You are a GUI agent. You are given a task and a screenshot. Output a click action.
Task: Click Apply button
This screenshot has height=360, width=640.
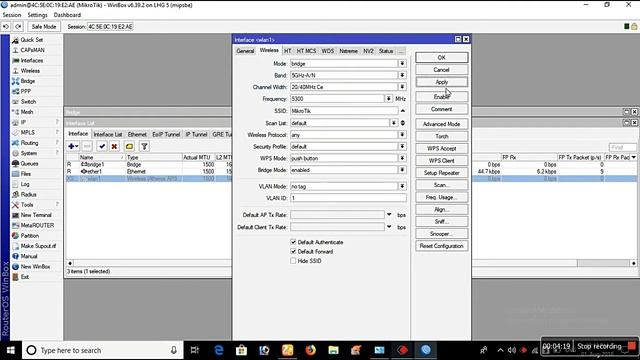tap(442, 82)
